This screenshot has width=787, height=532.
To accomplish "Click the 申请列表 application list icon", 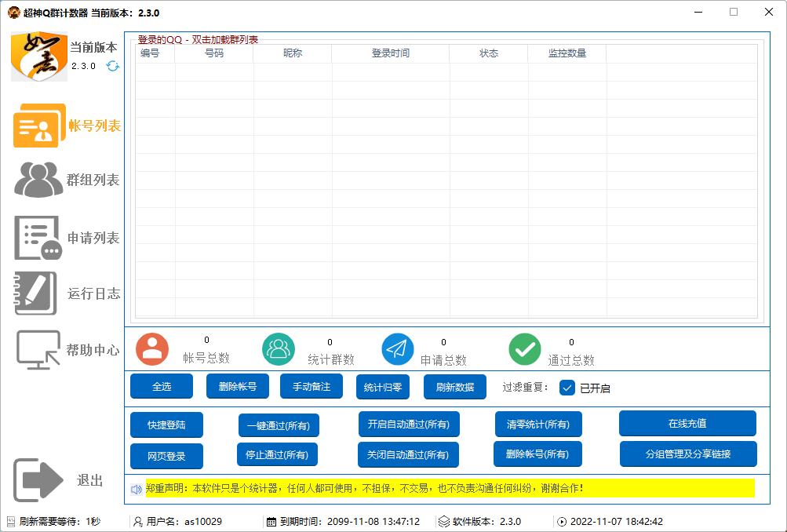I will [38, 238].
